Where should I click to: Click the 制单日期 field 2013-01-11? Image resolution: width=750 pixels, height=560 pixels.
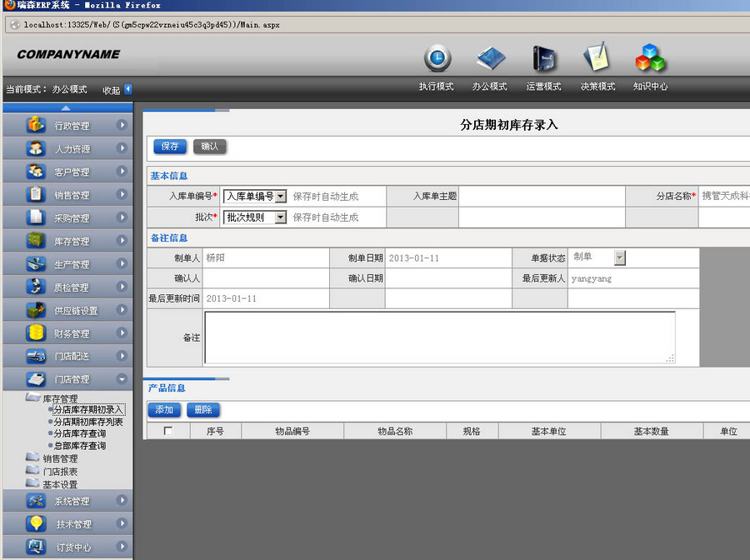coord(448,258)
